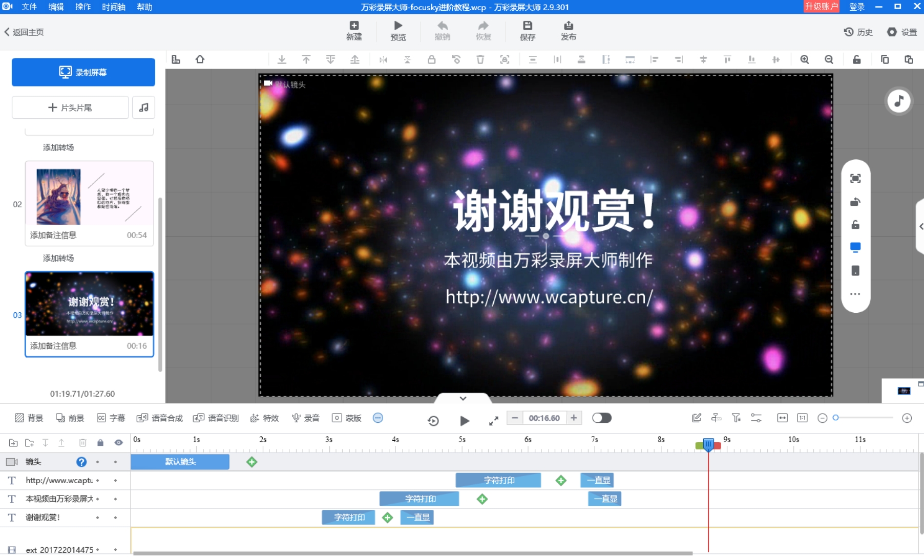
Task: Open the 操作 menu
Action: tap(83, 7)
